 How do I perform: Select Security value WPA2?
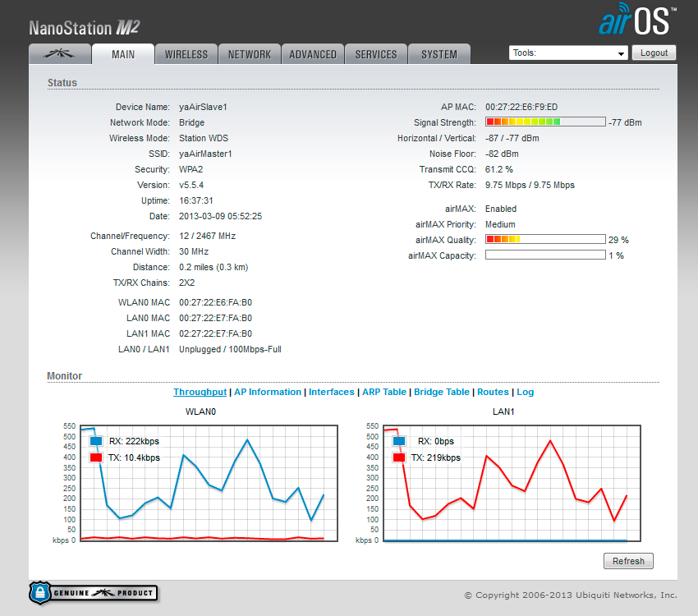tap(191, 169)
